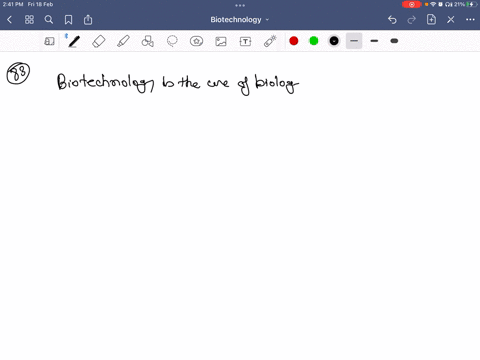Tap the red screen recording indicator
Image resolution: width=480 pixels, height=360 pixels.
pyautogui.click(x=412, y=4)
